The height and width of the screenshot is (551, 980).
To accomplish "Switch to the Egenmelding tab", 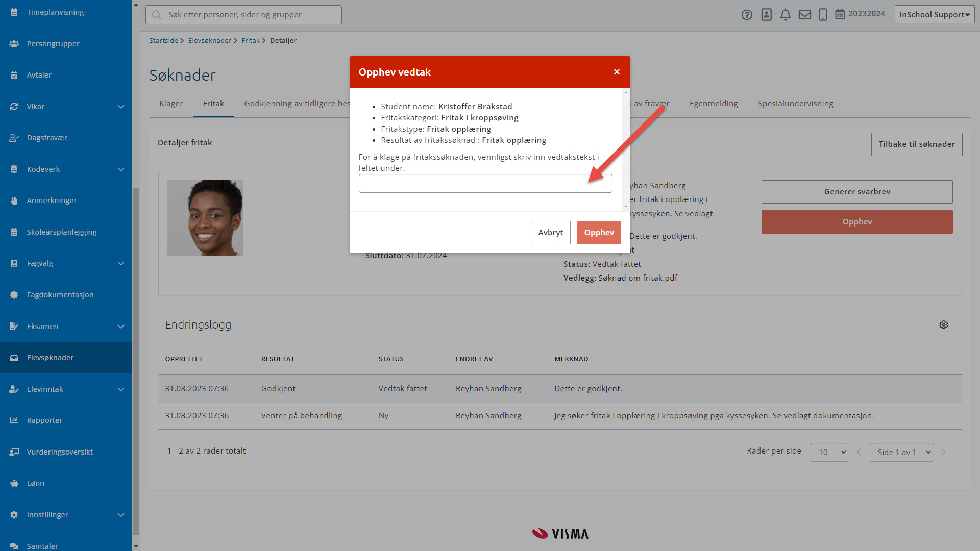I will point(714,104).
